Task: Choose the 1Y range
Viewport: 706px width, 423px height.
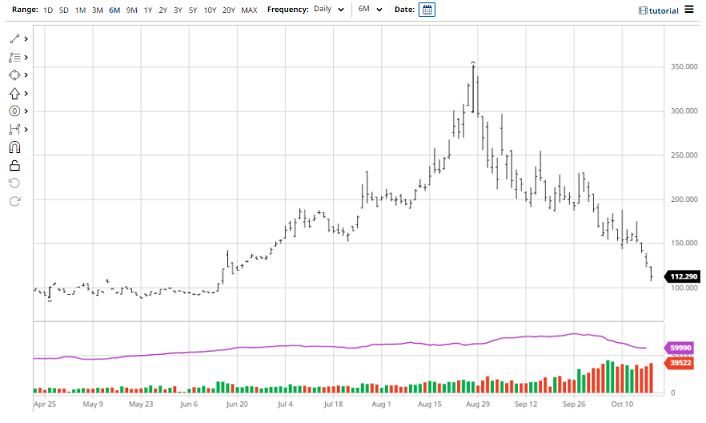Action: pos(148,10)
